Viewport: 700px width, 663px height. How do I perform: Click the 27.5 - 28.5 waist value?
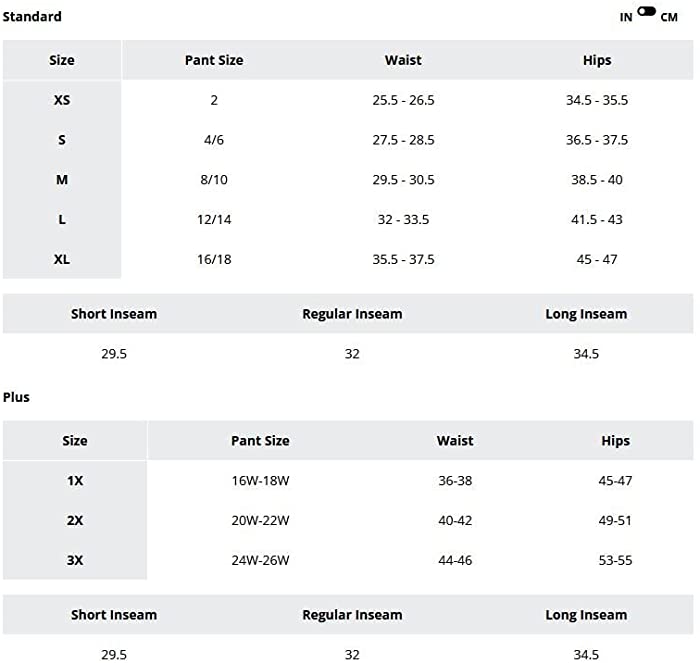[403, 140]
